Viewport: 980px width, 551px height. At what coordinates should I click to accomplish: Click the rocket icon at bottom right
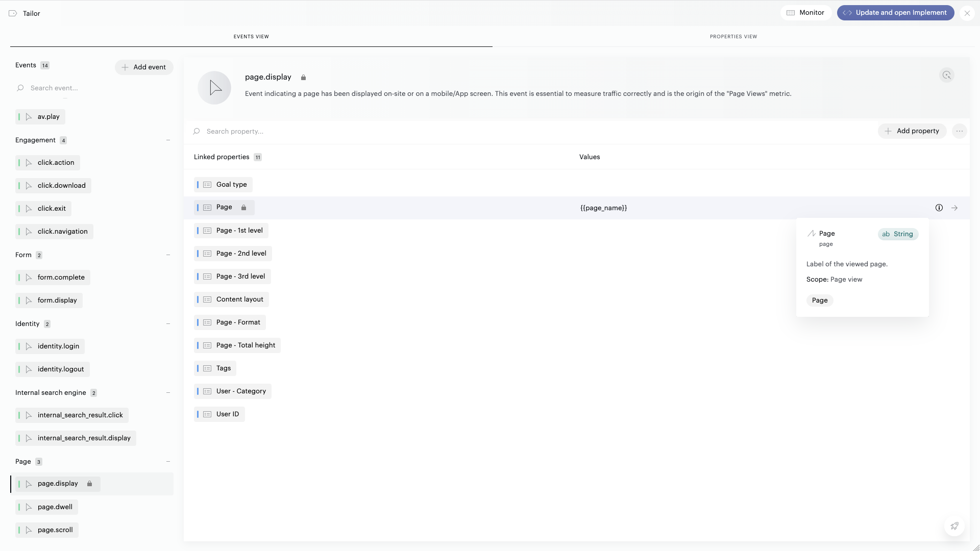tap(954, 526)
